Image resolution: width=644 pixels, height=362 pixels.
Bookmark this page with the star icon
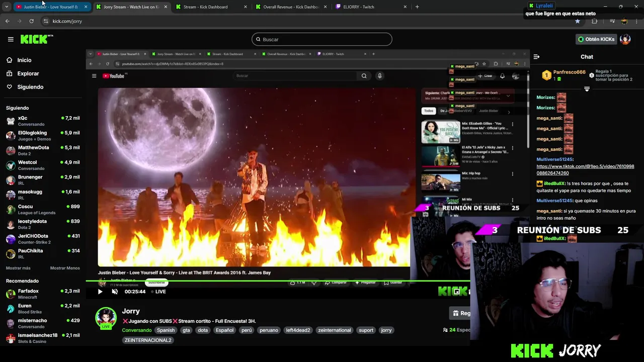pos(578,21)
